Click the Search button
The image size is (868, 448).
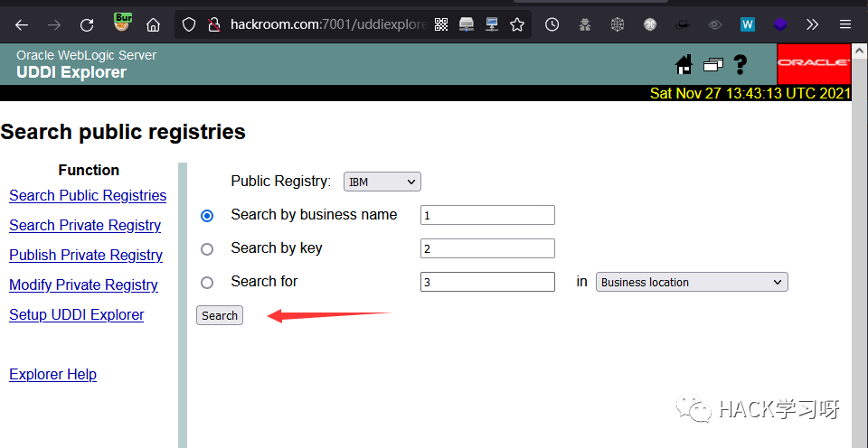pos(220,315)
